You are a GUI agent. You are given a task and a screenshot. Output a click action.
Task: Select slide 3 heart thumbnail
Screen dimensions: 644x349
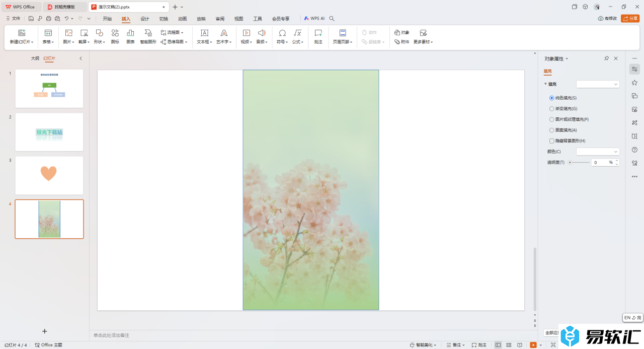(49, 175)
